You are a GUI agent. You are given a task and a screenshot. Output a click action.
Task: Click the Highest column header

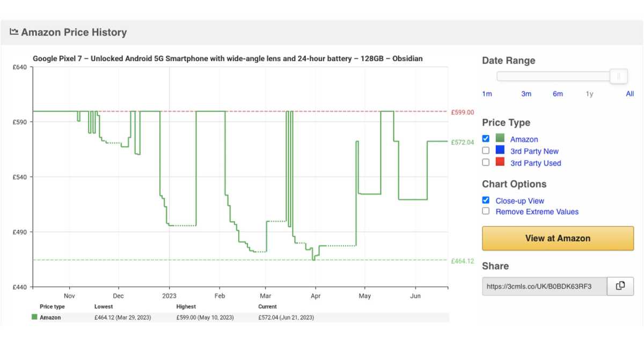[186, 307]
